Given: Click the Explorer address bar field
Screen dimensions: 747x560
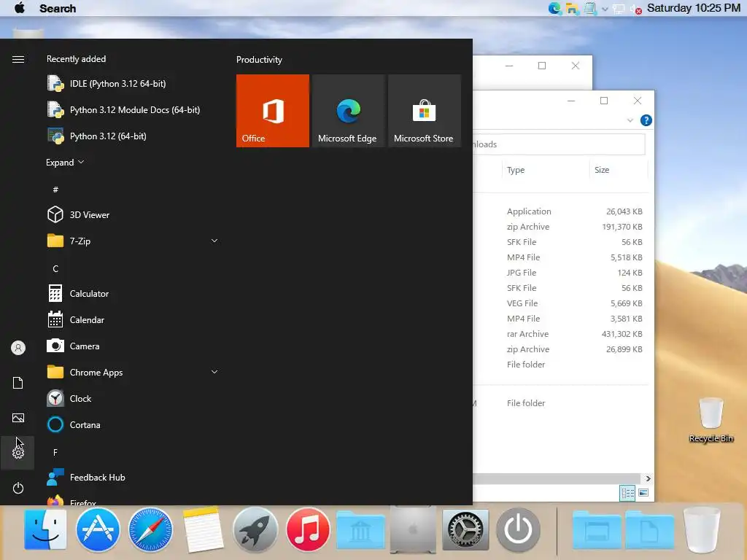Looking at the screenshot, I should pos(559,144).
